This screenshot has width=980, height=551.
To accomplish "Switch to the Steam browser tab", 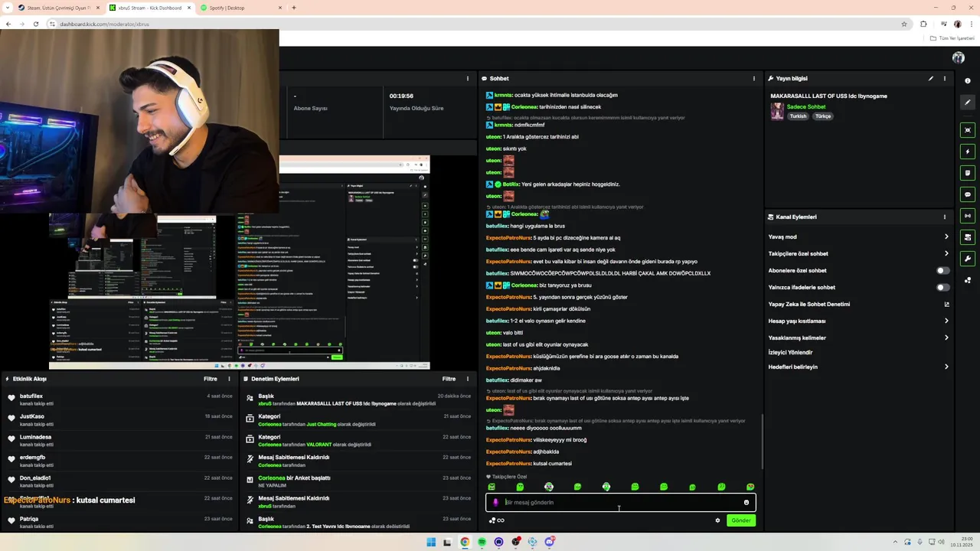I will (x=58, y=8).
